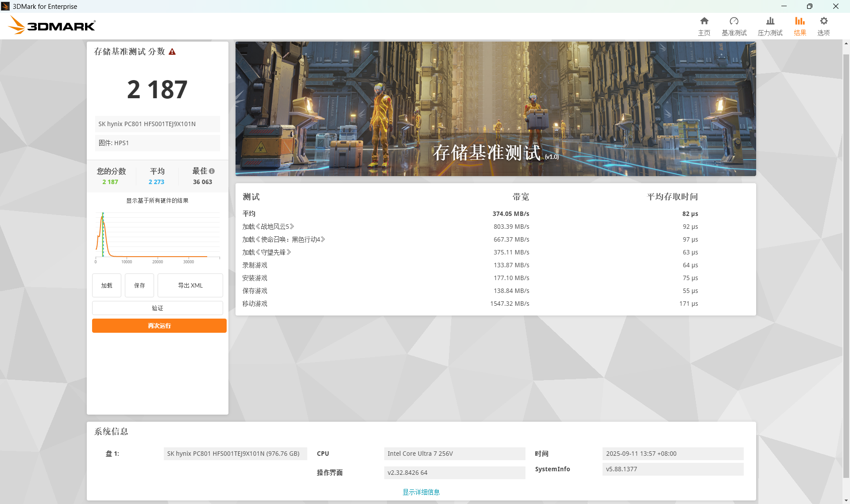Open the Benchmarks gauge icon
Screen dimensions: 850x504
click(734, 21)
